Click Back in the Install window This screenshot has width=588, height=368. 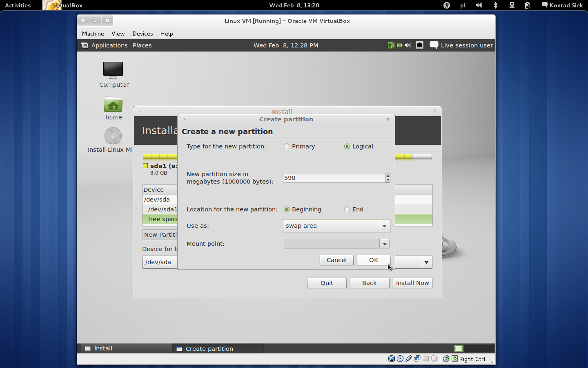[370, 283]
